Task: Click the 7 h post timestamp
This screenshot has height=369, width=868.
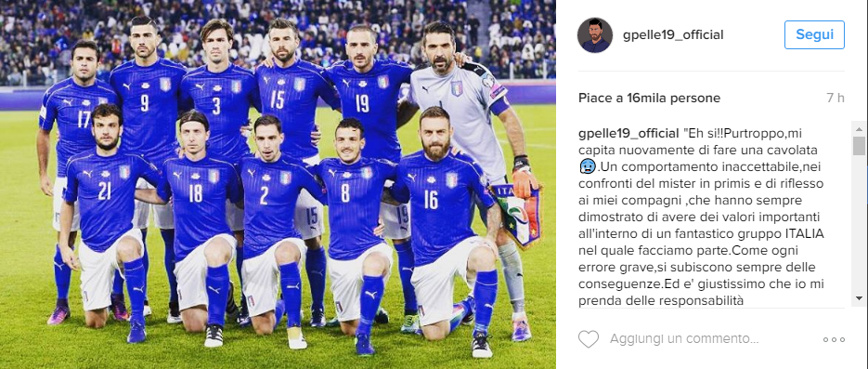Action: [836, 99]
